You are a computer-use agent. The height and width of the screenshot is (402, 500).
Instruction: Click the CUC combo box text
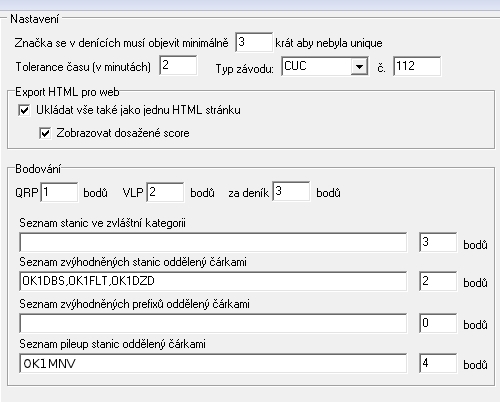[316, 66]
